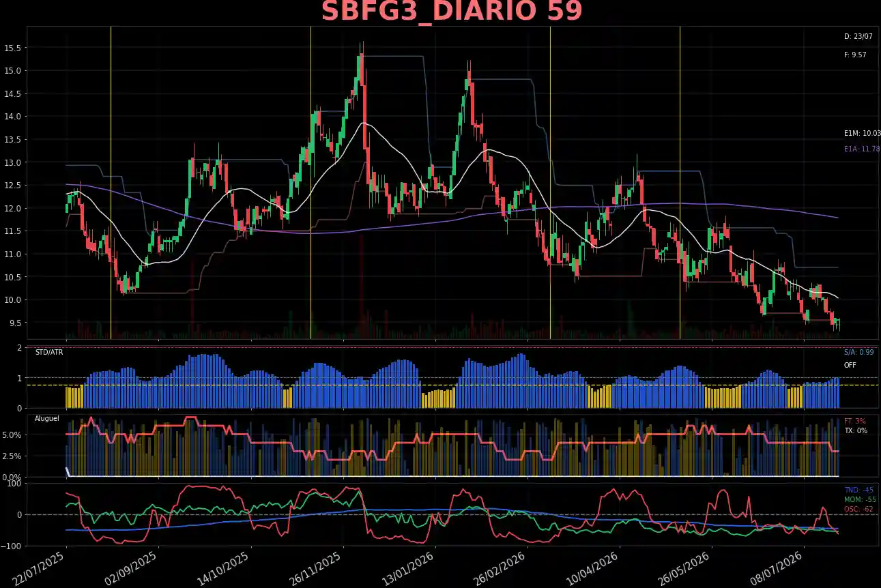Select the 14.0 price axis tick

(12, 117)
